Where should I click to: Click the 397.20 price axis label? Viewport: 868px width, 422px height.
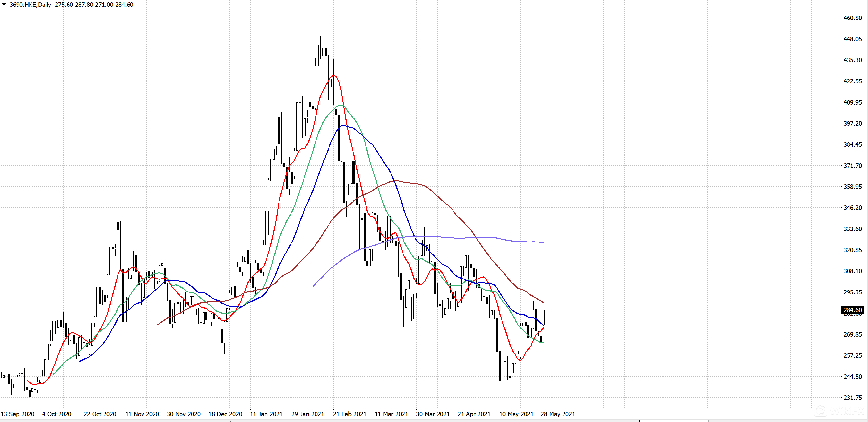click(x=852, y=123)
